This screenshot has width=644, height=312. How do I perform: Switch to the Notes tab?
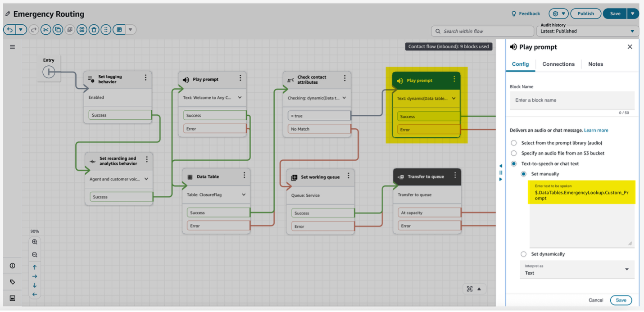595,64
